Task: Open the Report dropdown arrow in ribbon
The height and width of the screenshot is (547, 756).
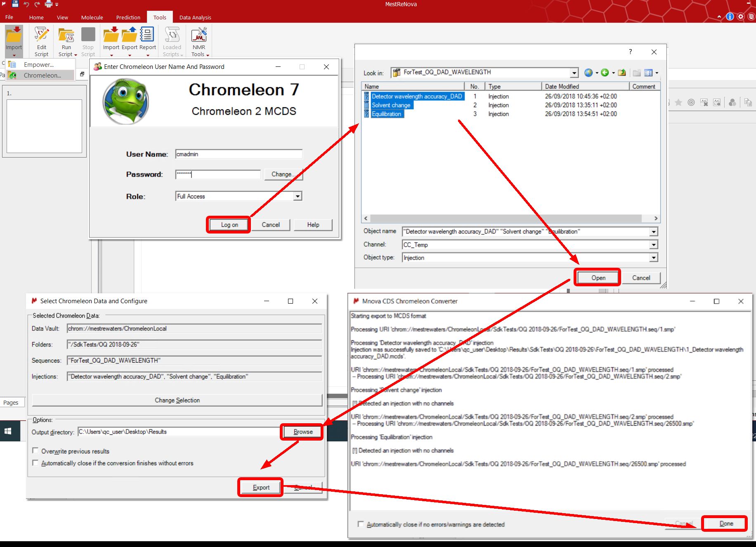Action: pyautogui.click(x=147, y=55)
